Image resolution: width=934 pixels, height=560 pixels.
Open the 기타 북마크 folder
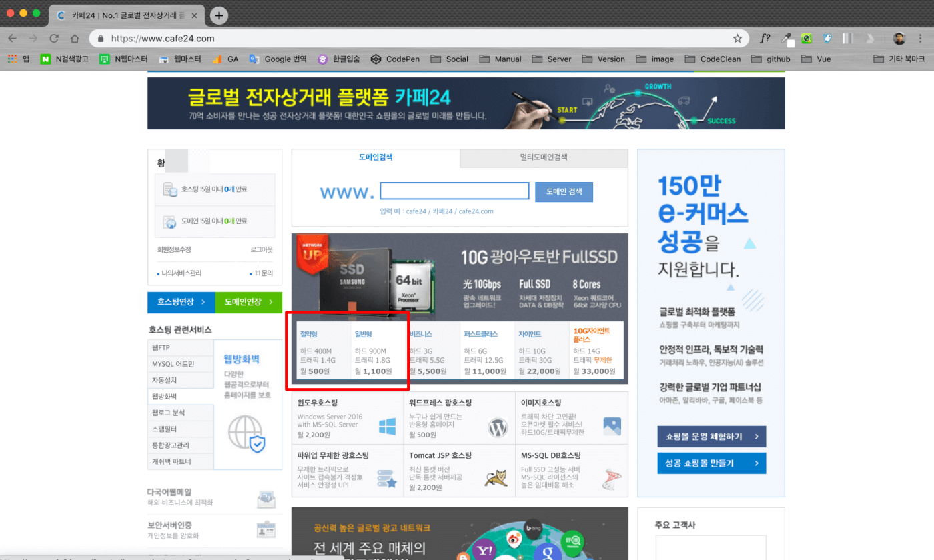click(x=899, y=59)
